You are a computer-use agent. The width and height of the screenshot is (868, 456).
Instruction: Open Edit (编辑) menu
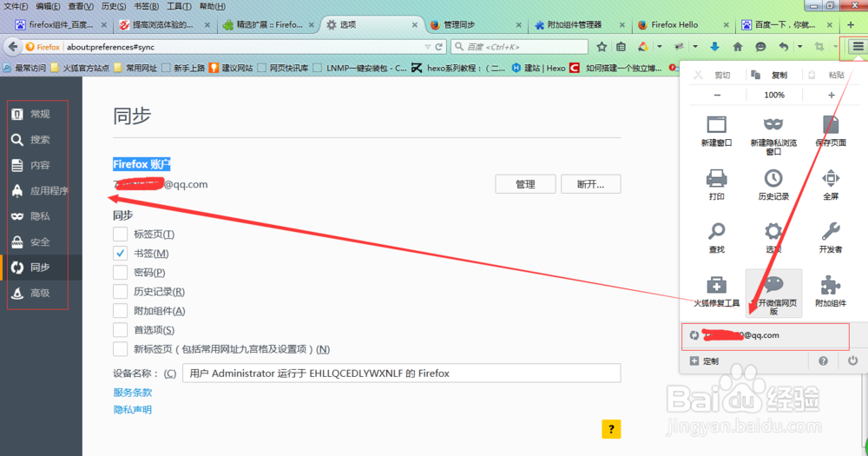coord(48,6)
